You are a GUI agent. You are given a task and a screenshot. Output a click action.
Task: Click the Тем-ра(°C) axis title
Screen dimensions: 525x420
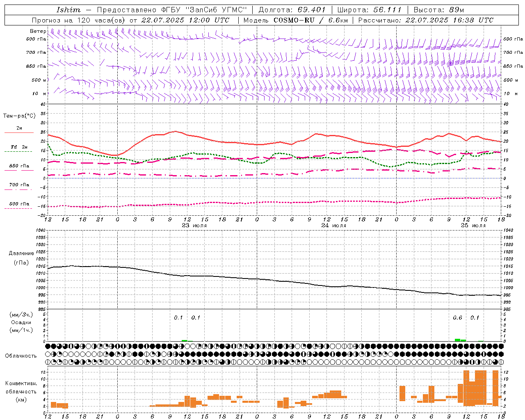tap(19, 116)
